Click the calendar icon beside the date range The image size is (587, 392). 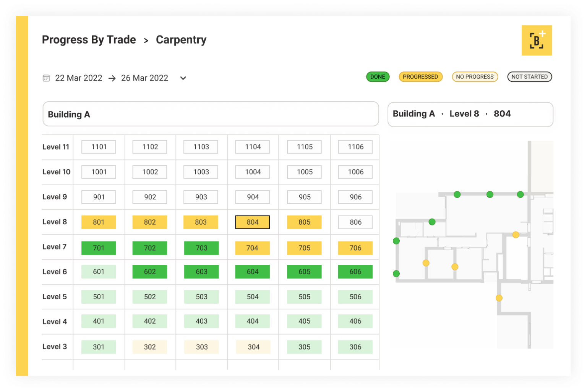click(46, 78)
